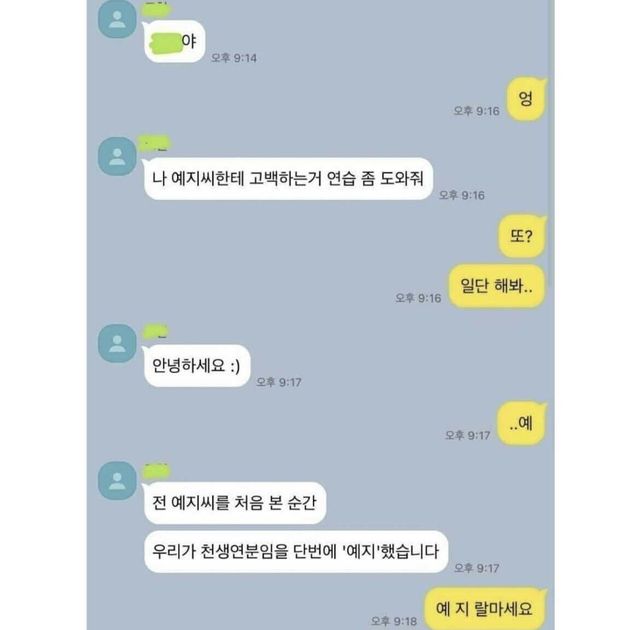Select the yellow '일단 해봐..' bubble
The image size is (640, 630).
pos(496,286)
